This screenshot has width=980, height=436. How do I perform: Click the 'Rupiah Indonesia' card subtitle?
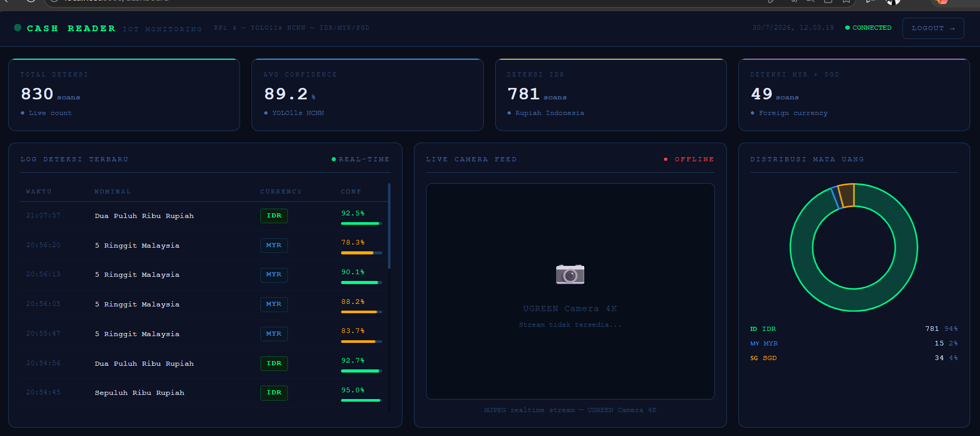550,113
